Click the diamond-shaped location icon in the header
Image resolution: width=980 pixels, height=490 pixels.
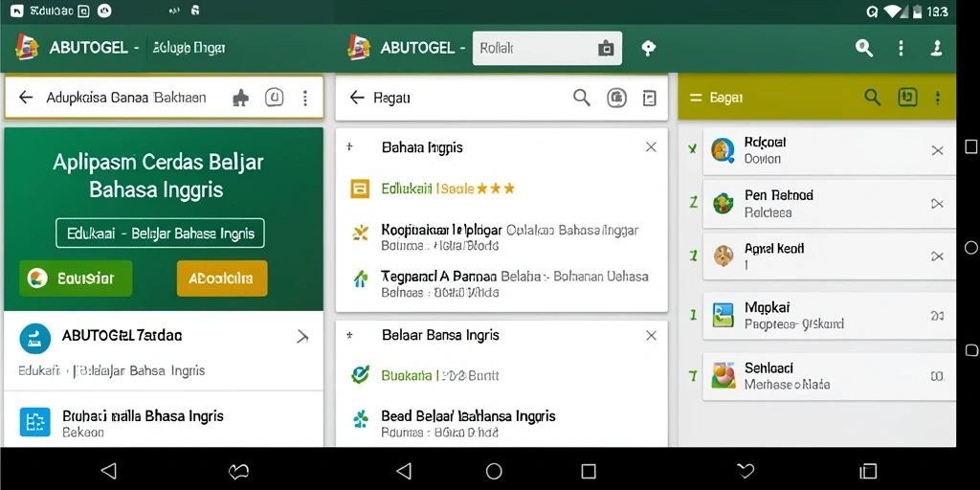click(x=649, y=48)
